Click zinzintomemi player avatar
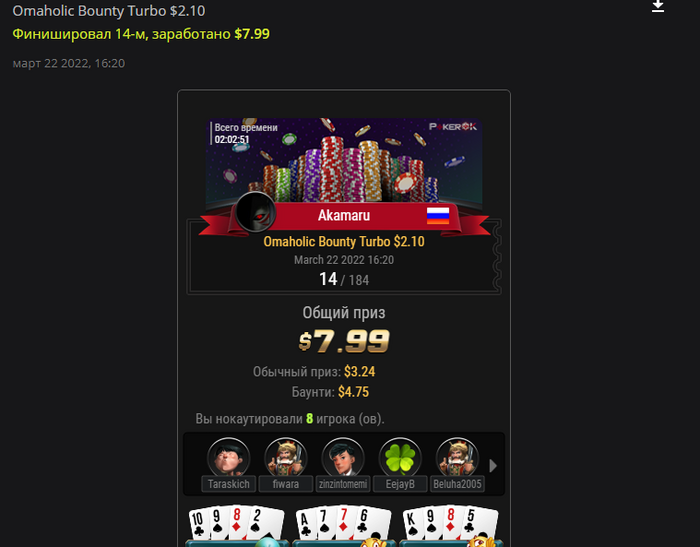Screen dimensions: 700x547 click(x=343, y=458)
